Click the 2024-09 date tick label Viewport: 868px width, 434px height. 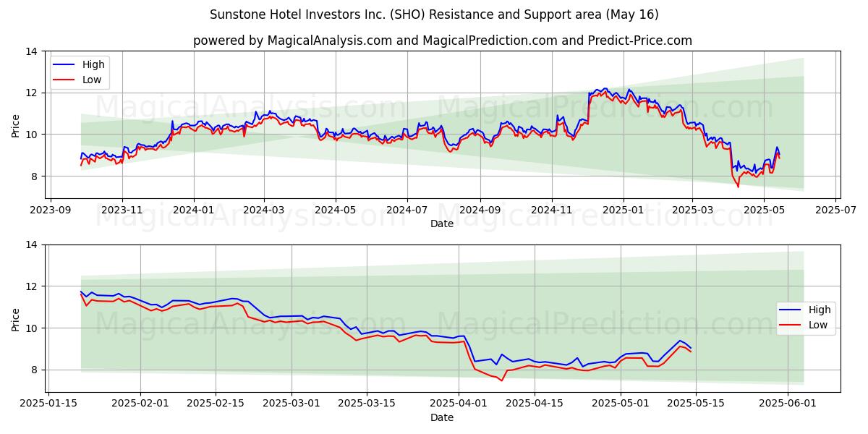point(480,210)
